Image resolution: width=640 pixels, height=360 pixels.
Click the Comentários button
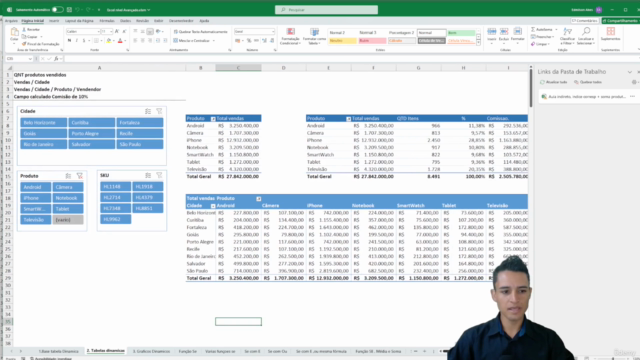[x=584, y=20]
